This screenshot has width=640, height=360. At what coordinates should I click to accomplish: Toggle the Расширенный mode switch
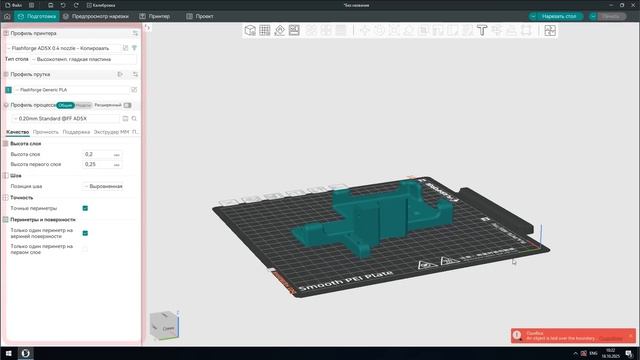(127, 105)
